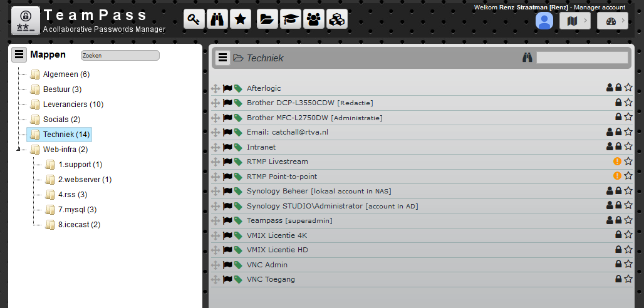644x308 pixels.
Task: Click the green tag icon for Intranet
Action: [238, 147]
